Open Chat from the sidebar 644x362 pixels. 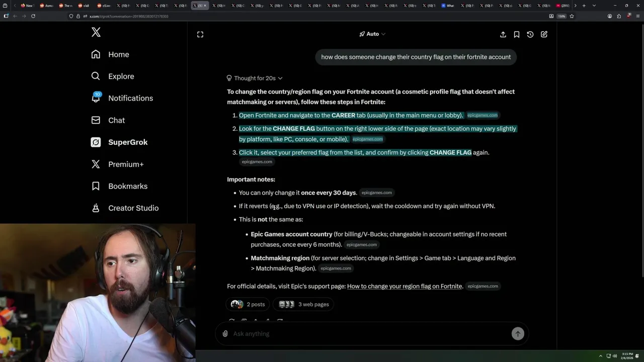(108, 120)
